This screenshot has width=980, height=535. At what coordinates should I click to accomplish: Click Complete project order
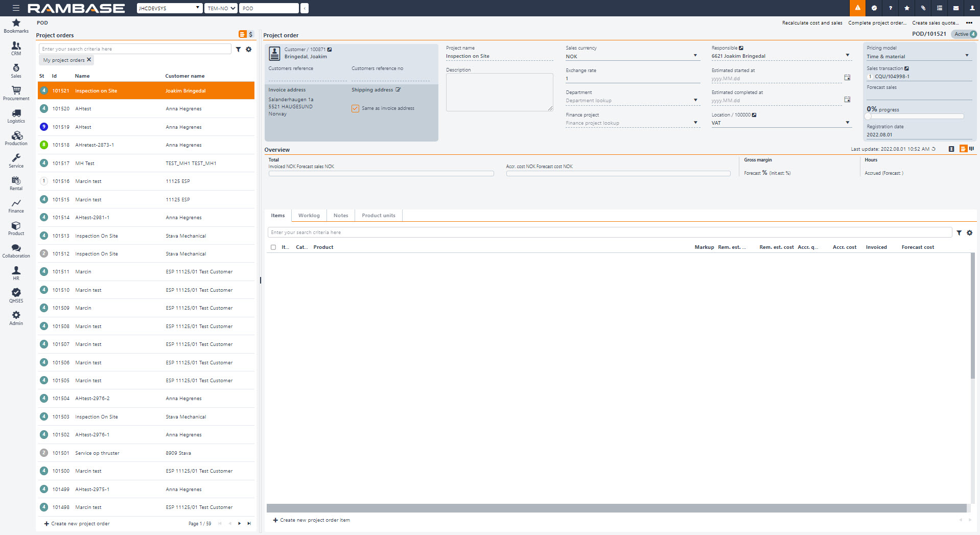(877, 22)
